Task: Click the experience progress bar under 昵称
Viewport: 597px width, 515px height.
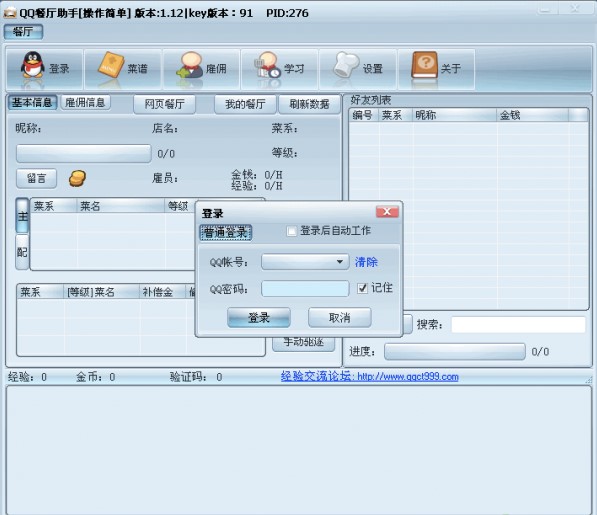Action: (x=84, y=153)
